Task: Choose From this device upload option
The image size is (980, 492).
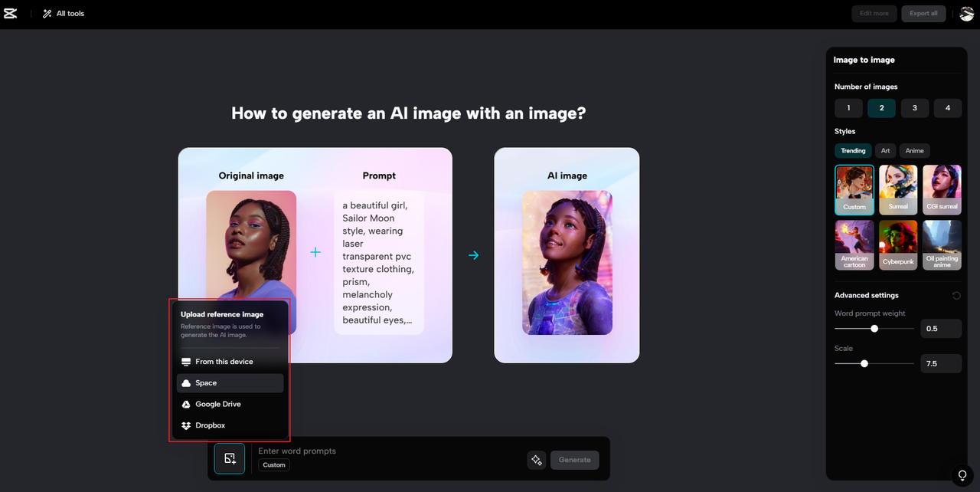Action: [230, 362]
